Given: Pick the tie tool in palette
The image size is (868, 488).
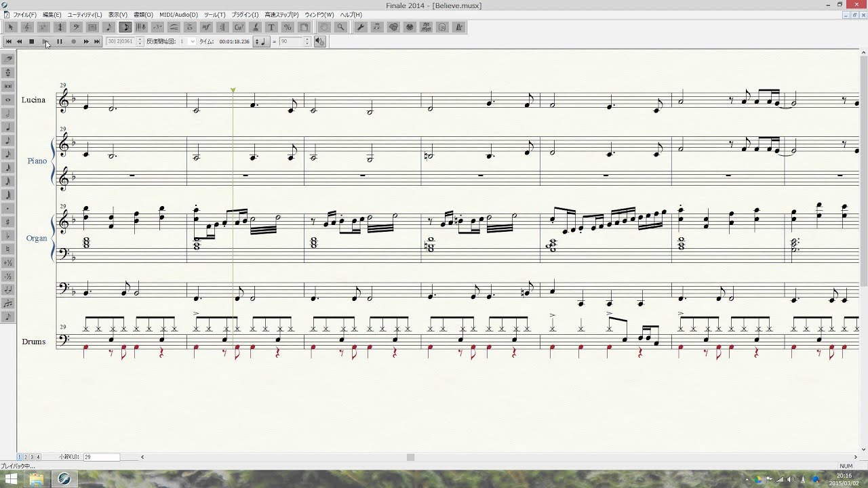Looking at the screenshot, I should tap(8, 289).
